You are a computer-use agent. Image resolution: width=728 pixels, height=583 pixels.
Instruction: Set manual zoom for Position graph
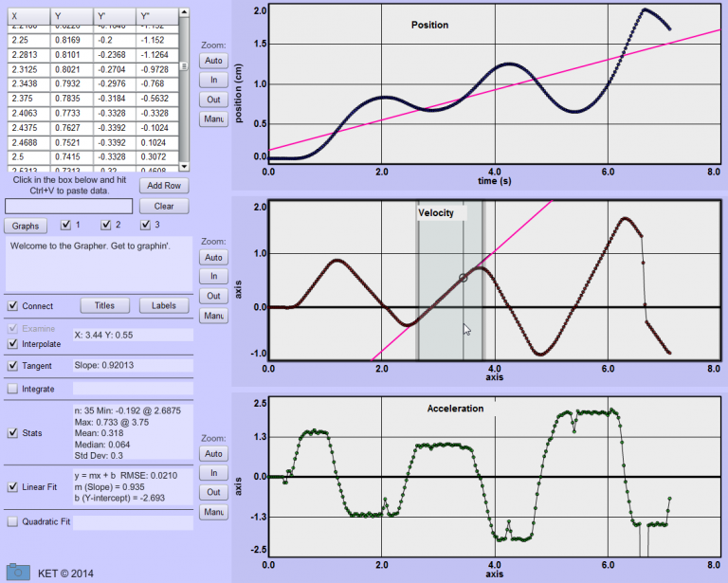(x=213, y=119)
